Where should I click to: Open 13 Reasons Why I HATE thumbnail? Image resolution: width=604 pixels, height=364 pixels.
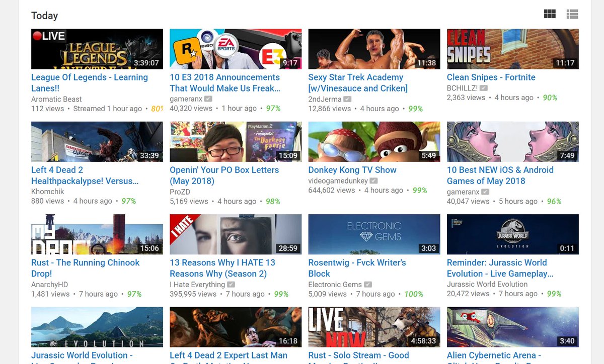click(236, 234)
